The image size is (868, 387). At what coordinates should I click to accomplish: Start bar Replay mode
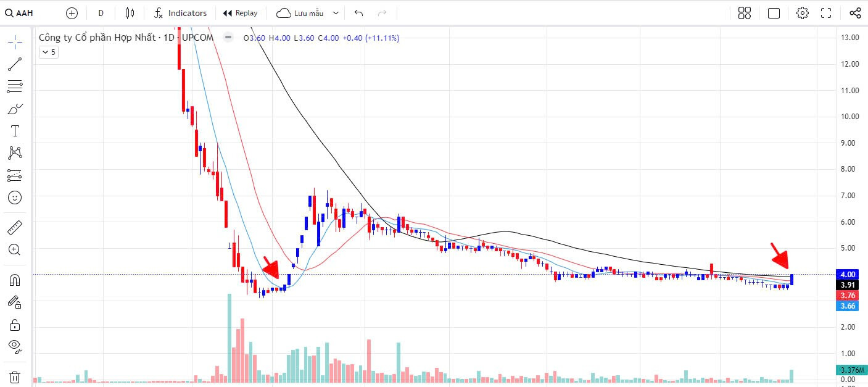pyautogui.click(x=240, y=13)
